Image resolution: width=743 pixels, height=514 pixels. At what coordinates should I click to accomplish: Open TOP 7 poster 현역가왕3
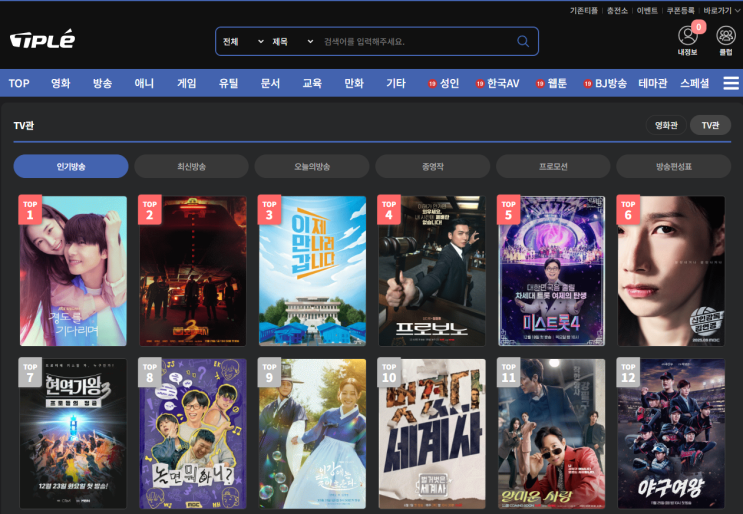(73, 433)
